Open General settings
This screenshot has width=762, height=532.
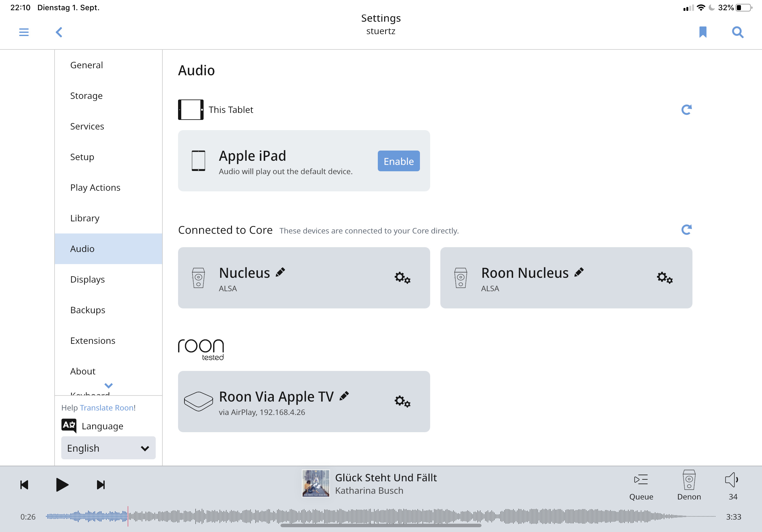[108, 65]
